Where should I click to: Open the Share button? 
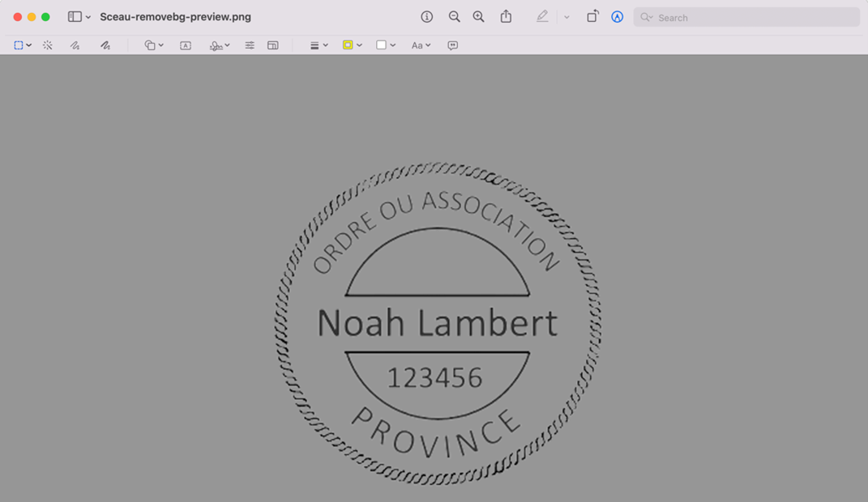click(x=506, y=16)
